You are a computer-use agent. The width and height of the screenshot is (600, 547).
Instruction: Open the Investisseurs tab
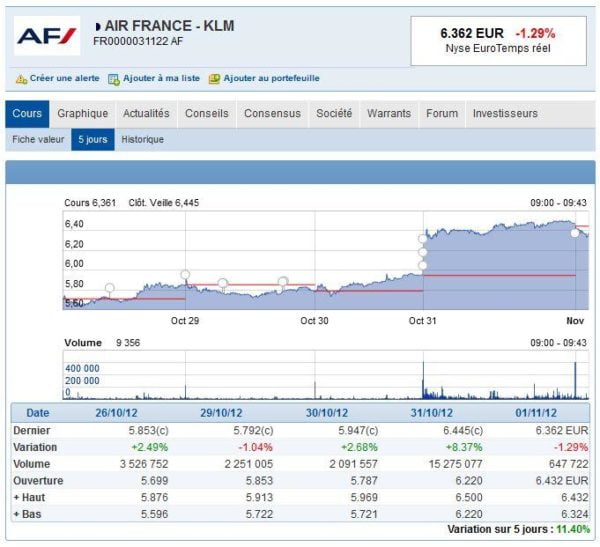tap(505, 114)
